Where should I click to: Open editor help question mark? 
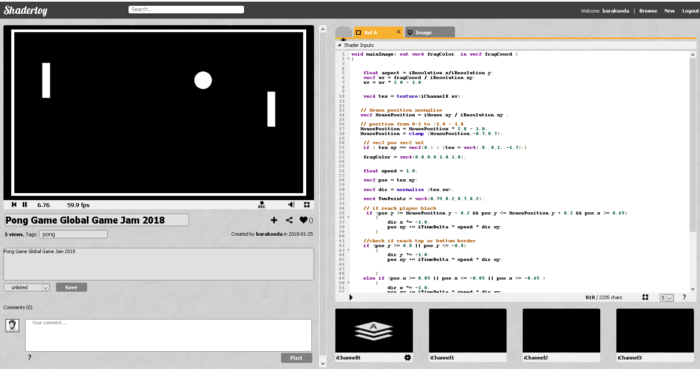point(684,297)
